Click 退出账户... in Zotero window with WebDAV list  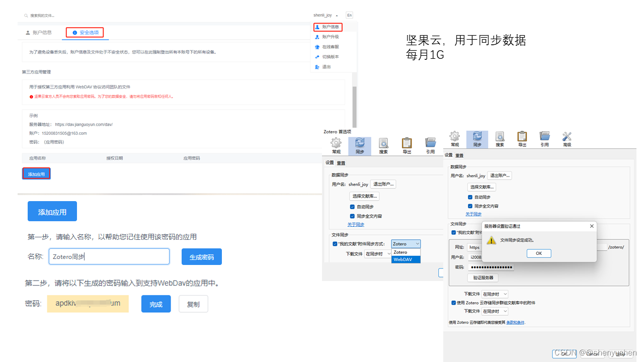(x=383, y=185)
